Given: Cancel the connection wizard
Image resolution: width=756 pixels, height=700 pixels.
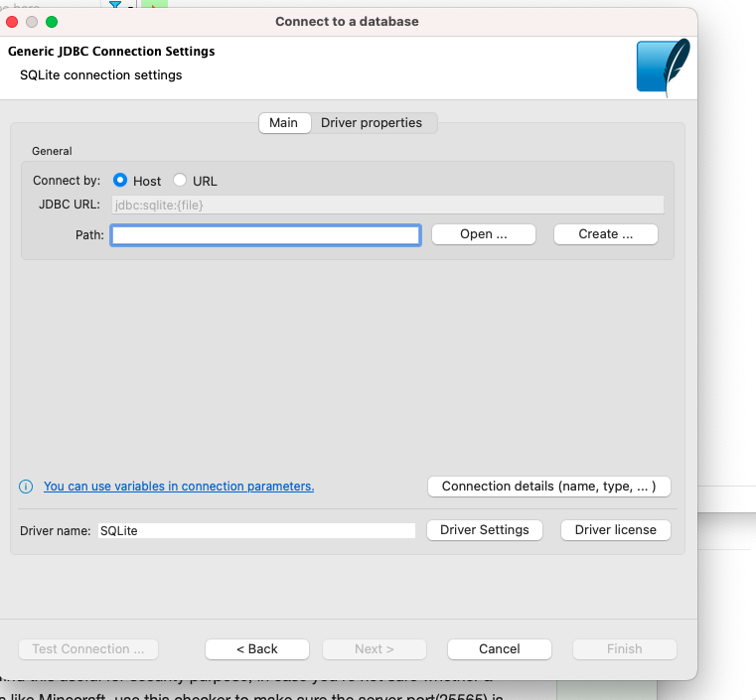Looking at the screenshot, I should (500, 649).
